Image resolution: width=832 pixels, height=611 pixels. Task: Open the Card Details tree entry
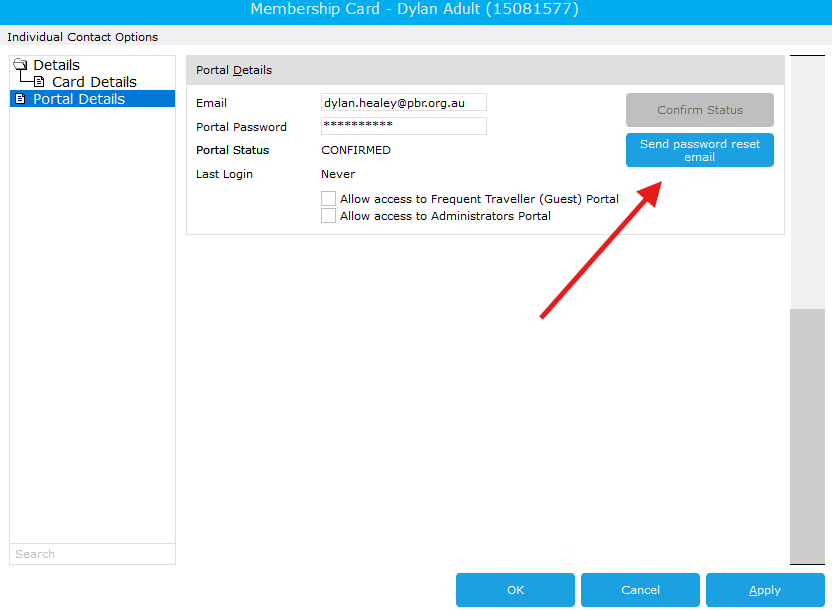94,82
